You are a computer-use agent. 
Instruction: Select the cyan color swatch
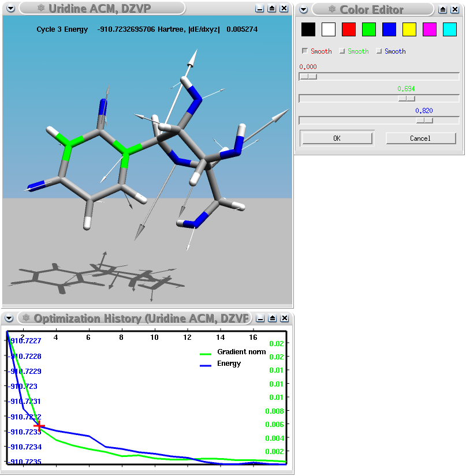[449, 29]
